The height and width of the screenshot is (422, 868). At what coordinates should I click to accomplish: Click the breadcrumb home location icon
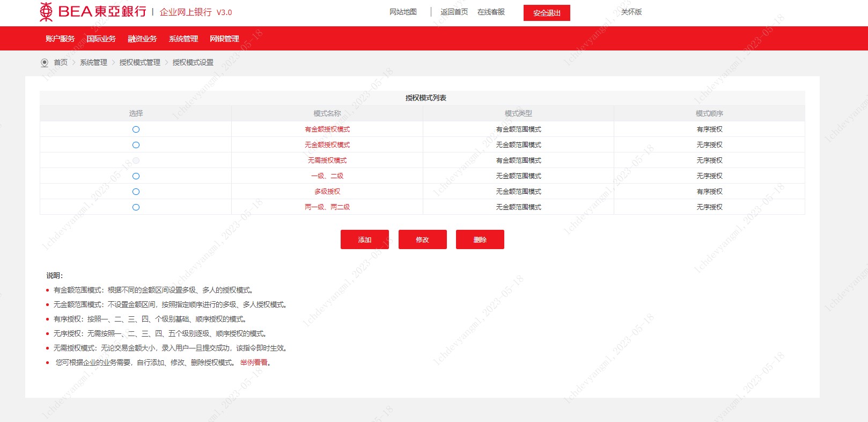[45, 63]
